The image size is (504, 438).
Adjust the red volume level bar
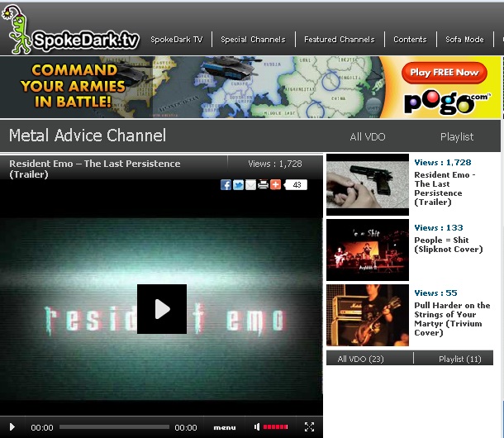click(275, 427)
